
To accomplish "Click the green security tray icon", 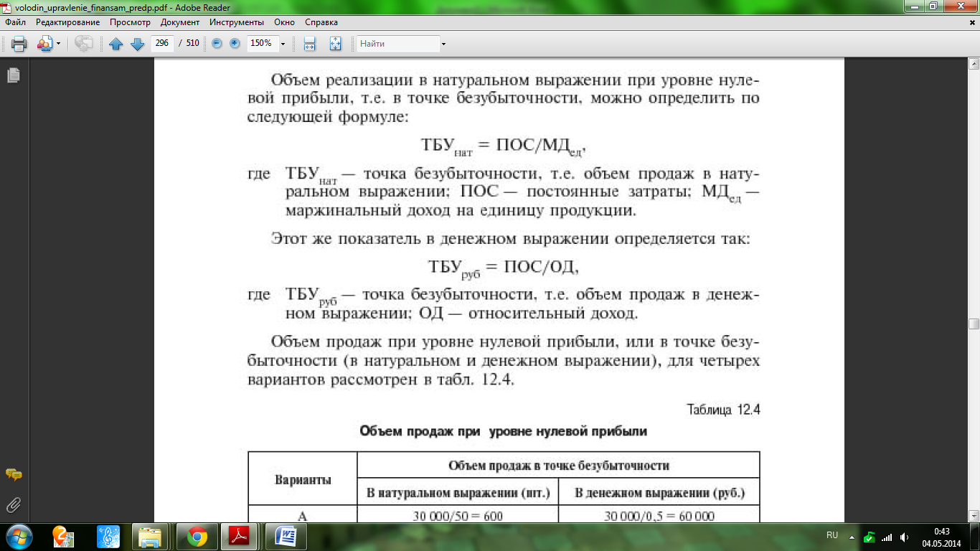I will tap(870, 537).
